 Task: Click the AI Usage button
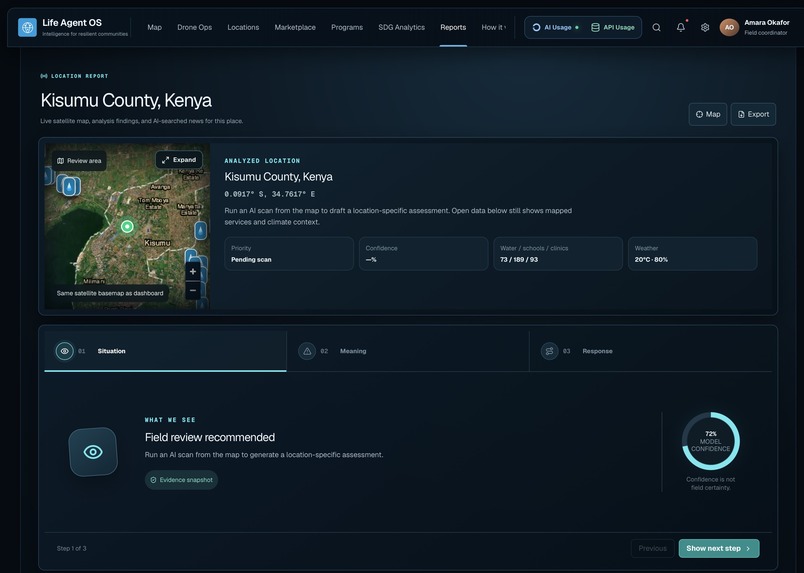pos(555,28)
